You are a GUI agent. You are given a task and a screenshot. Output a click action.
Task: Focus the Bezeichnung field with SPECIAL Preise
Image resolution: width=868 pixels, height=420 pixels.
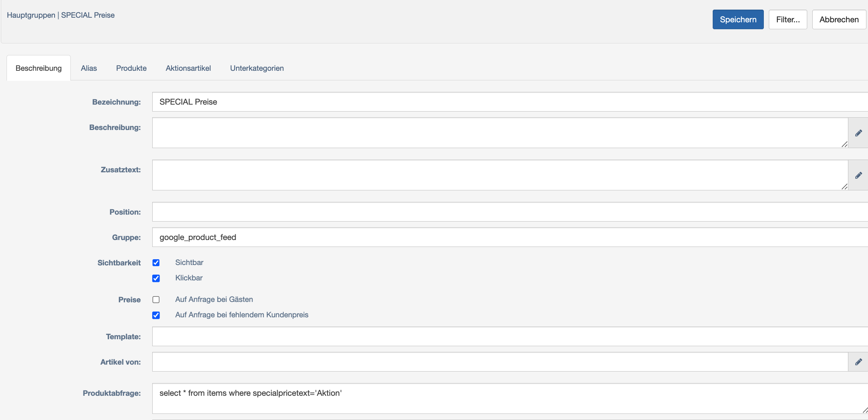pos(510,102)
